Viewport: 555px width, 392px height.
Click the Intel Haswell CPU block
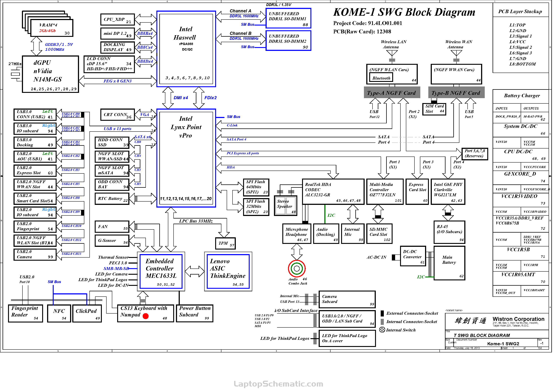pos(186,49)
